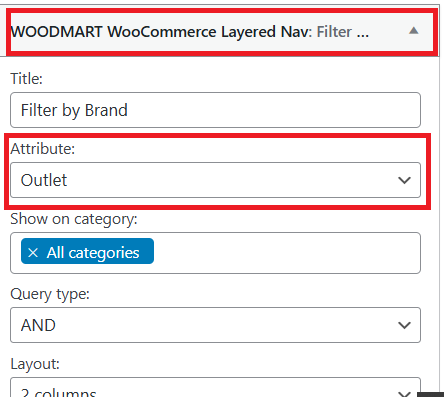Click the chevron in the 2 columns dropdown
This screenshot has height=397, width=444.
(404, 394)
